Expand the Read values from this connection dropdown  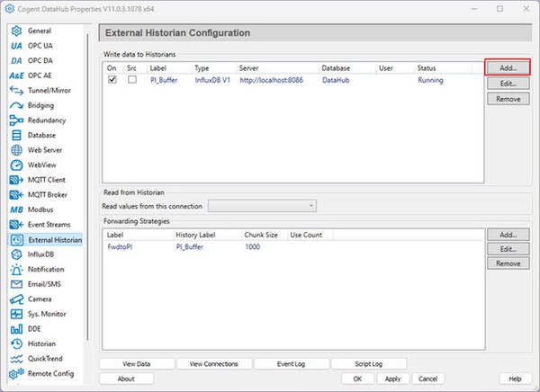(262, 206)
